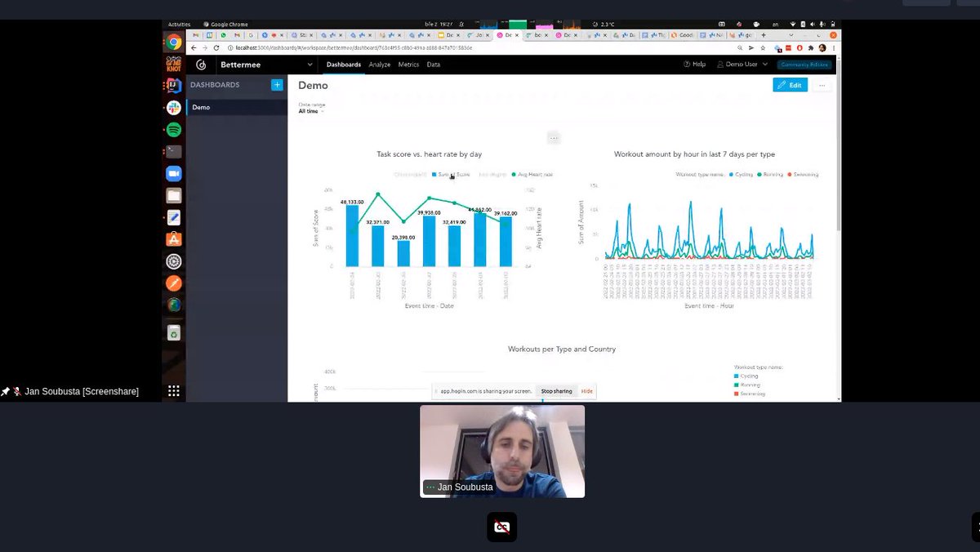The image size is (980, 552).
Task: Click the Task score vs. heart rate title
Action: point(429,154)
